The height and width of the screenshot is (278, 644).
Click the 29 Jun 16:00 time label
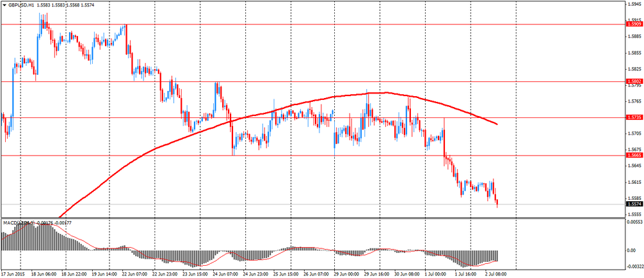(377, 273)
